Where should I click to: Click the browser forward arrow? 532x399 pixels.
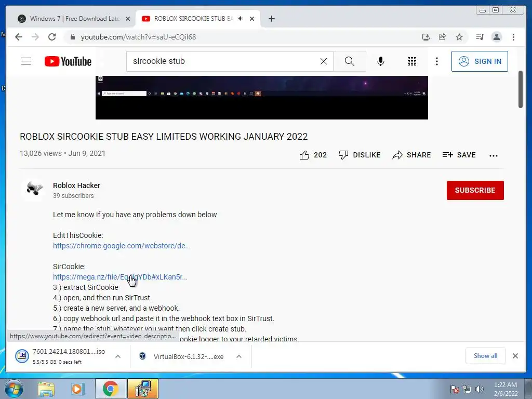(x=35, y=37)
